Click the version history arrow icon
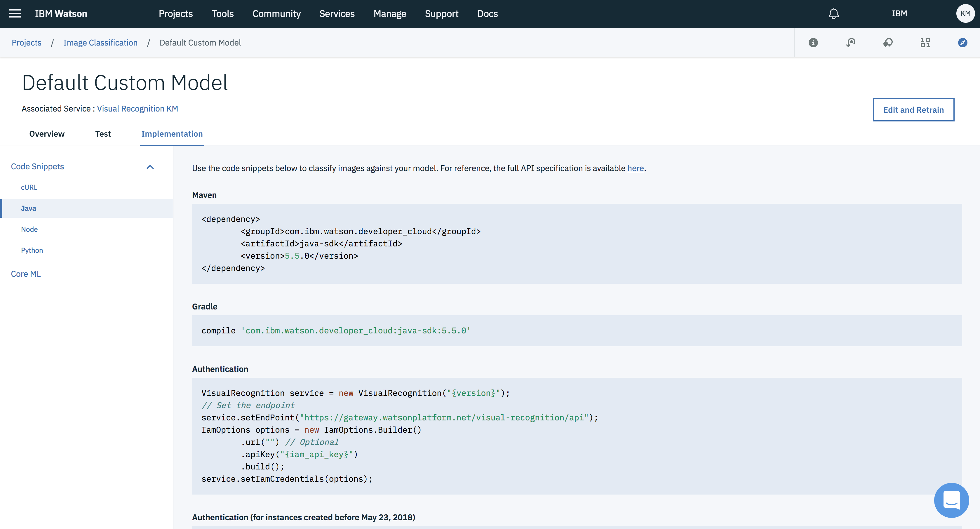This screenshot has height=529, width=980. coord(851,43)
